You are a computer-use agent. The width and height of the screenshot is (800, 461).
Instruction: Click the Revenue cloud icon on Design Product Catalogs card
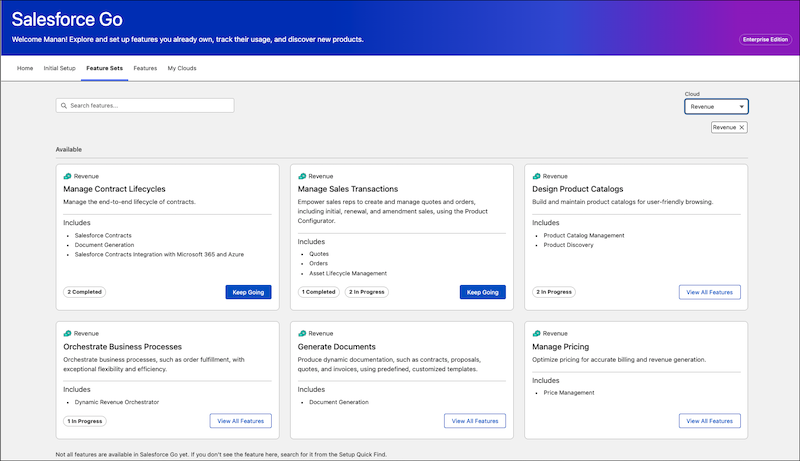click(536, 176)
